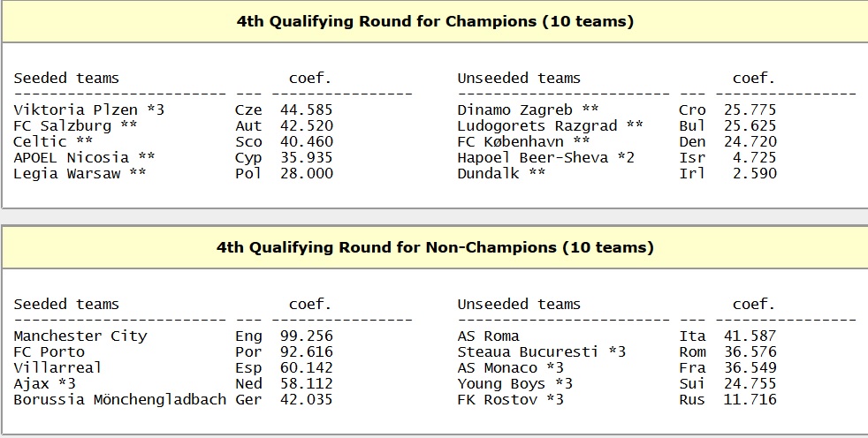Select the AS Roma team entry
Image resolution: width=868 pixels, height=438 pixels.
(488, 336)
